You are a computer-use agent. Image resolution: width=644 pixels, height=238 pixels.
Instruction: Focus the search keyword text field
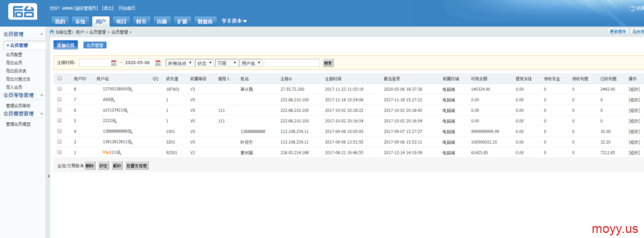pos(292,63)
